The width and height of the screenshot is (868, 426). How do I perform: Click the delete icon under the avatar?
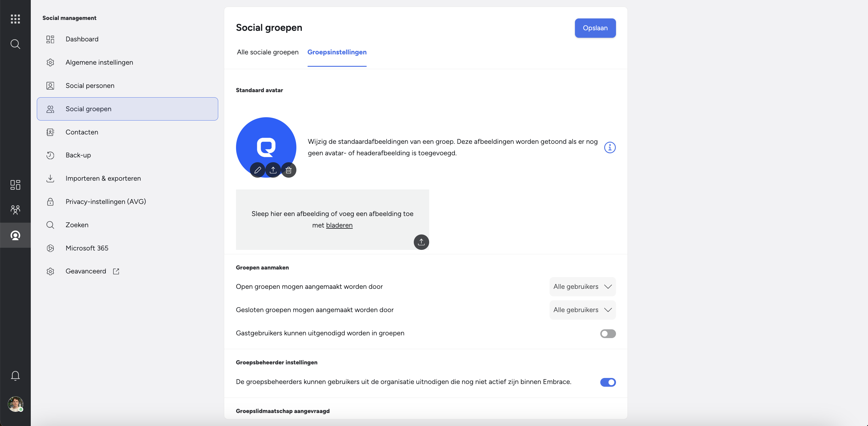tap(289, 170)
